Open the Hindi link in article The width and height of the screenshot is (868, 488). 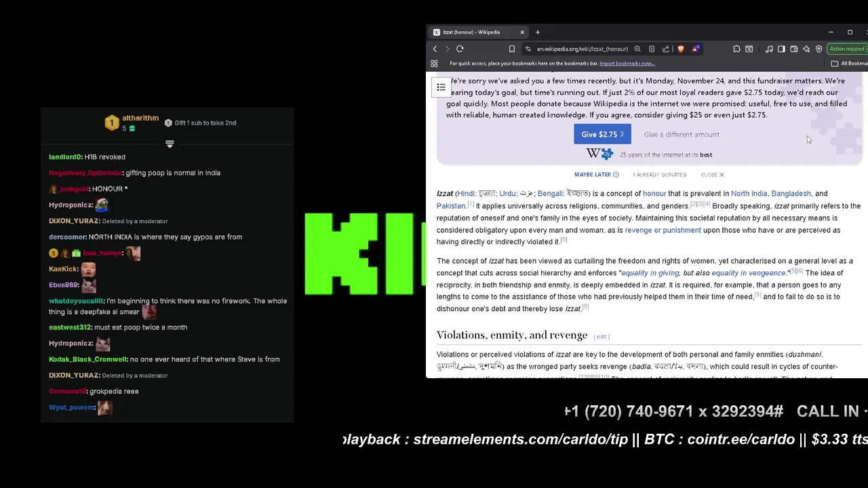pyautogui.click(x=466, y=194)
